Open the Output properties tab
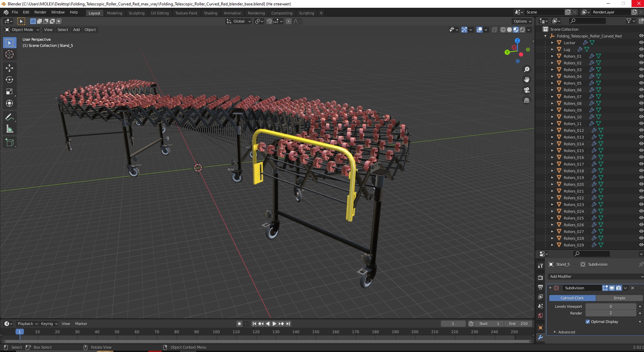644x352 pixels. pos(540,287)
